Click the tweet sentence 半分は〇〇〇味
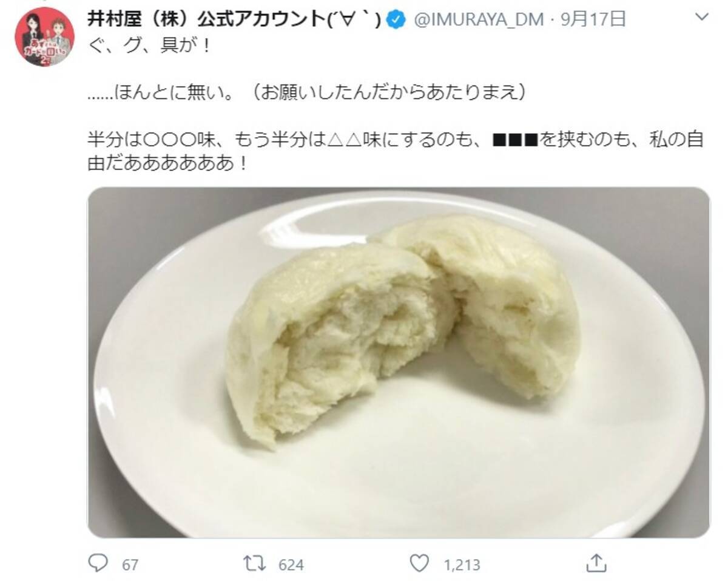Image resolution: width=728 pixels, height=581 pixels. point(396,141)
